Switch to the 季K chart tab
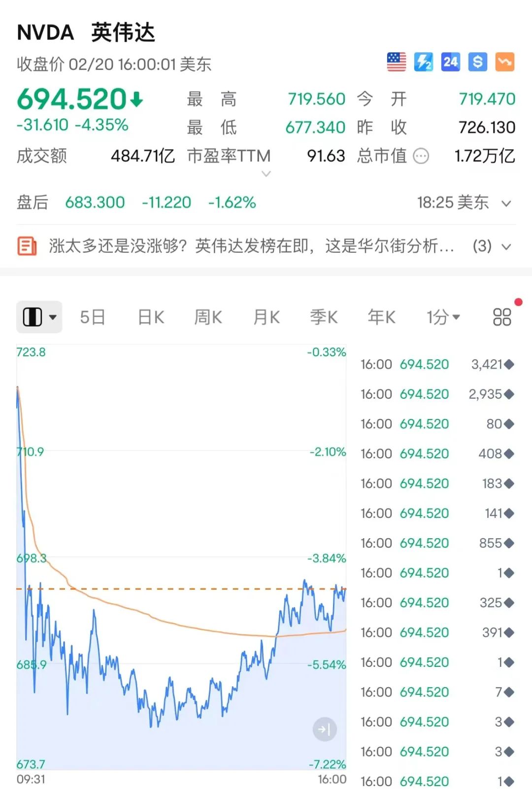Screen dimensions: 532x796 (324, 317)
